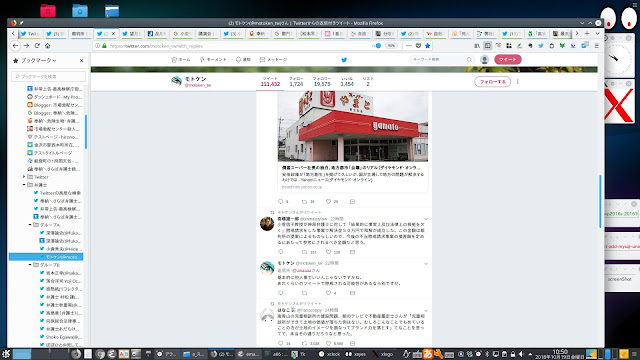This screenshot has width=640, height=360.
Task: Click the 高橋雄一郎 tweet avatar
Action: (x=267, y=224)
